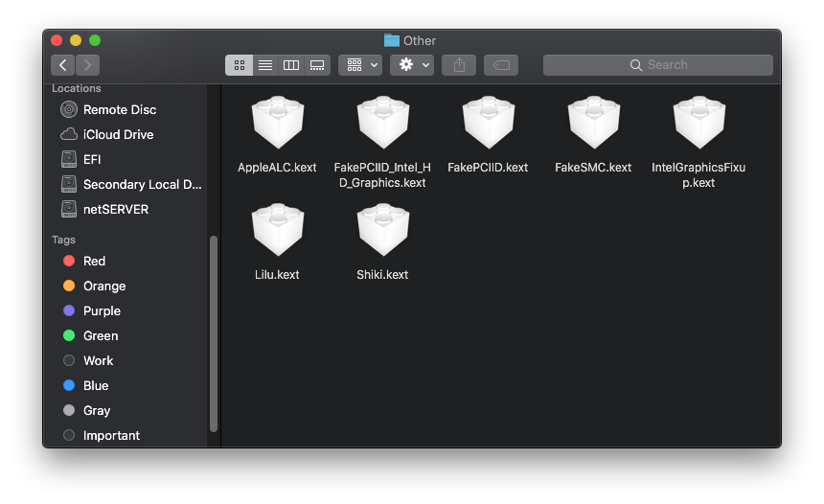Open the group-by arrangement dropdown
Image resolution: width=824 pixels, height=504 pixels.
pyautogui.click(x=360, y=65)
